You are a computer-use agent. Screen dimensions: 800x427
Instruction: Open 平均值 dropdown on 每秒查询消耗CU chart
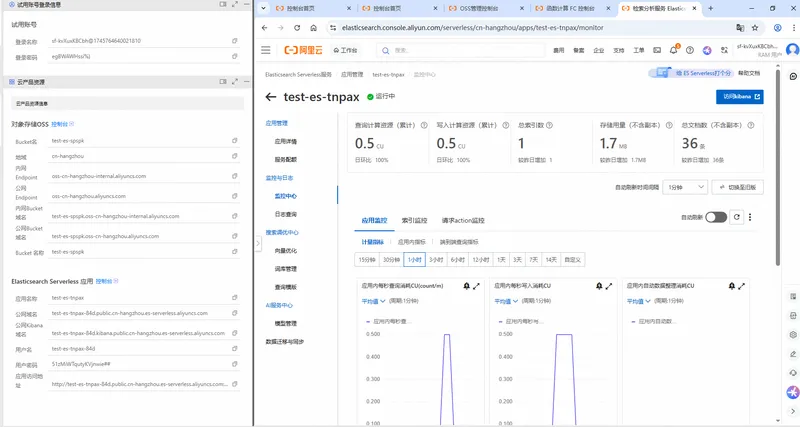pos(373,301)
